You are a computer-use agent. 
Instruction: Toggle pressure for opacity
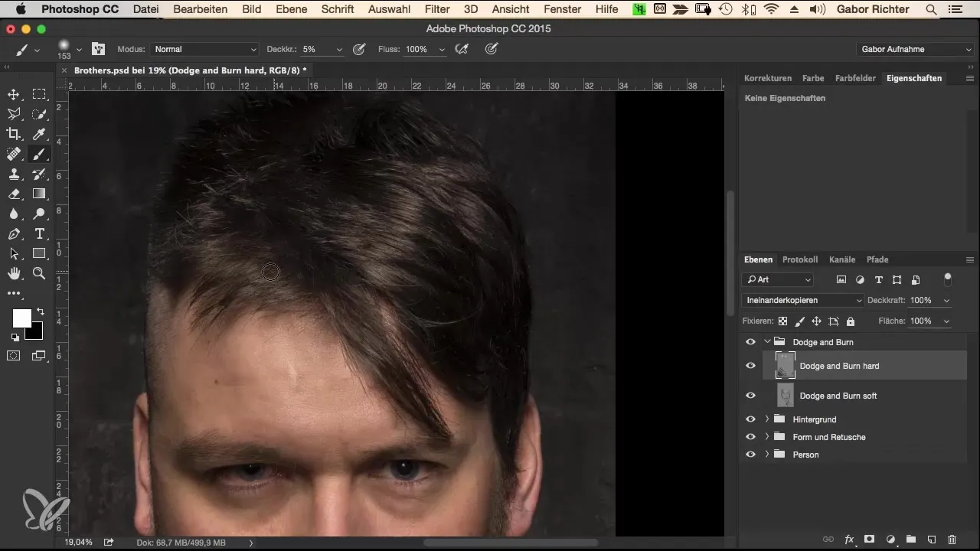358,49
